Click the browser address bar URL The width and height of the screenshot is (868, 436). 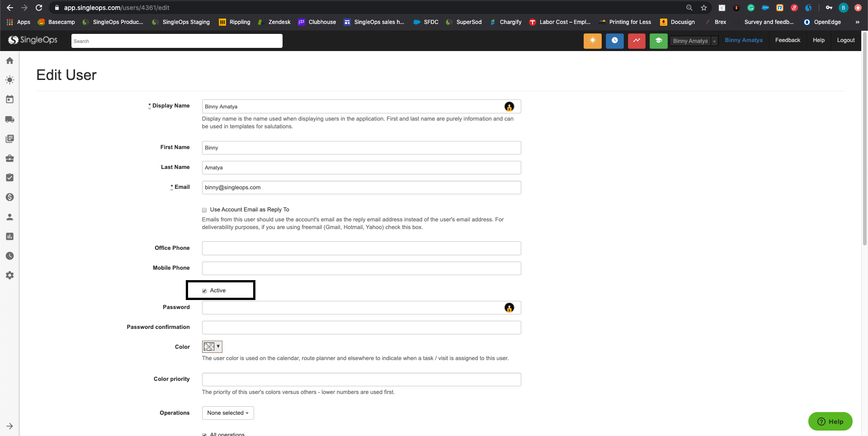click(x=117, y=8)
